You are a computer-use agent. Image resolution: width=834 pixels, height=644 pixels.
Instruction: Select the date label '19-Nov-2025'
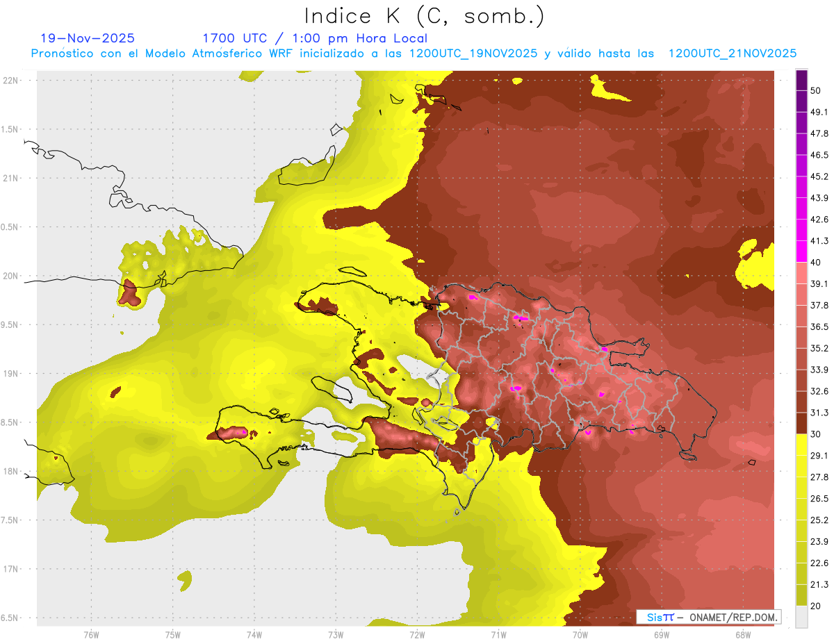(x=88, y=38)
